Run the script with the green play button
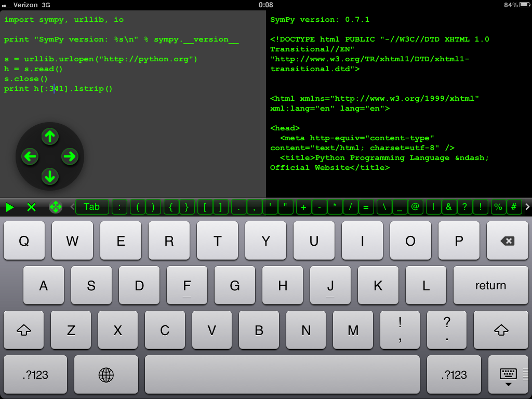 pyautogui.click(x=10, y=207)
